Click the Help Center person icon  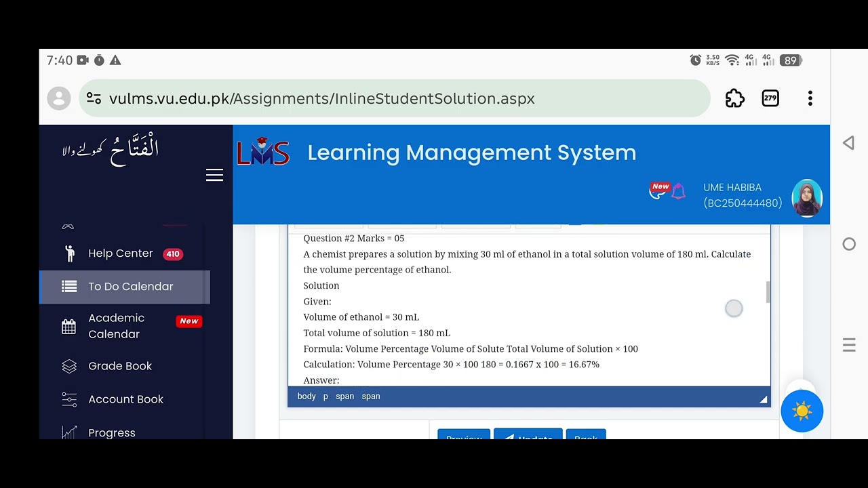click(69, 253)
